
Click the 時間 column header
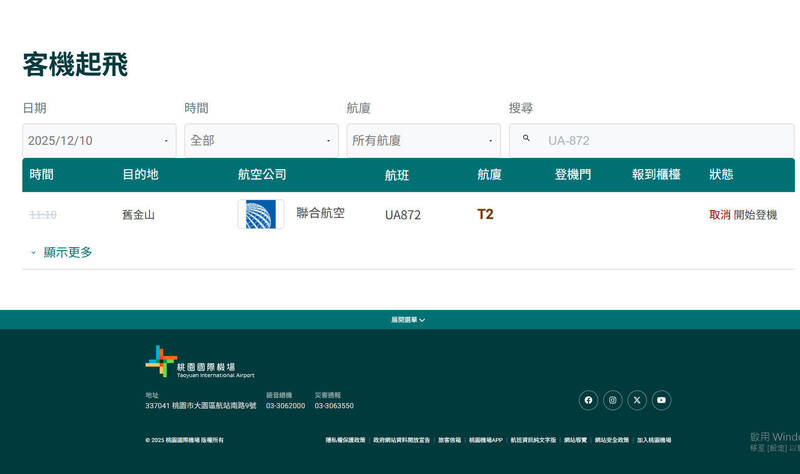[x=41, y=174]
